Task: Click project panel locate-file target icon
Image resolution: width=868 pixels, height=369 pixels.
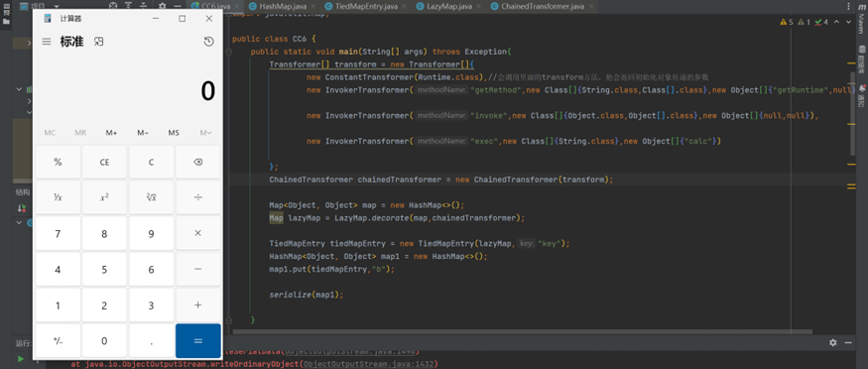Action: [113, 6]
